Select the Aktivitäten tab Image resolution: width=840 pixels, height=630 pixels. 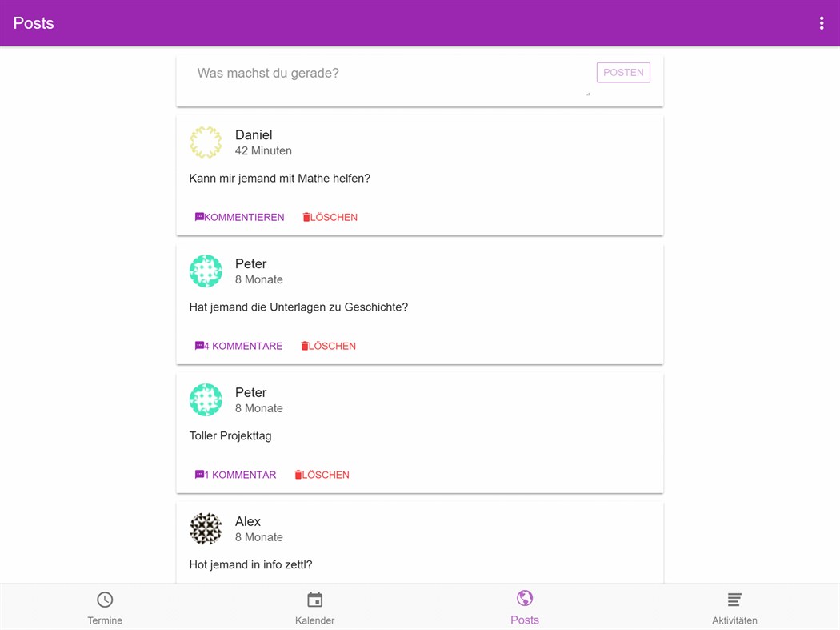point(734,607)
